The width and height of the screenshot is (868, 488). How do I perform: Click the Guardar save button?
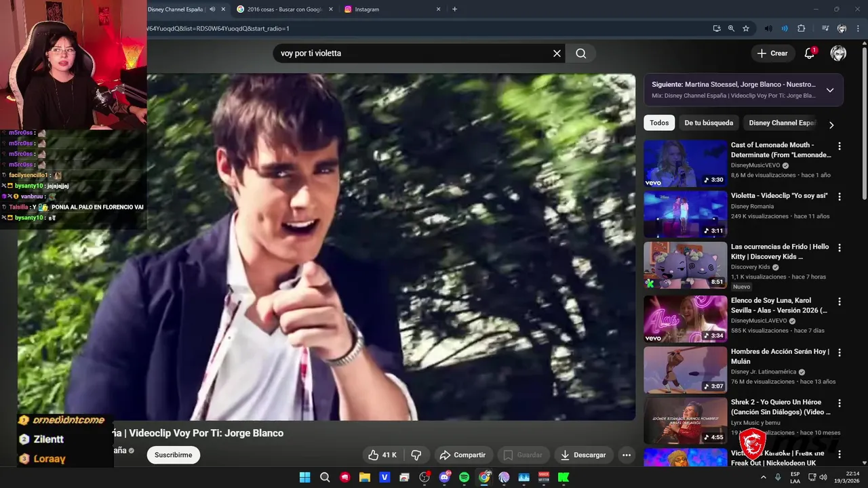click(x=523, y=455)
